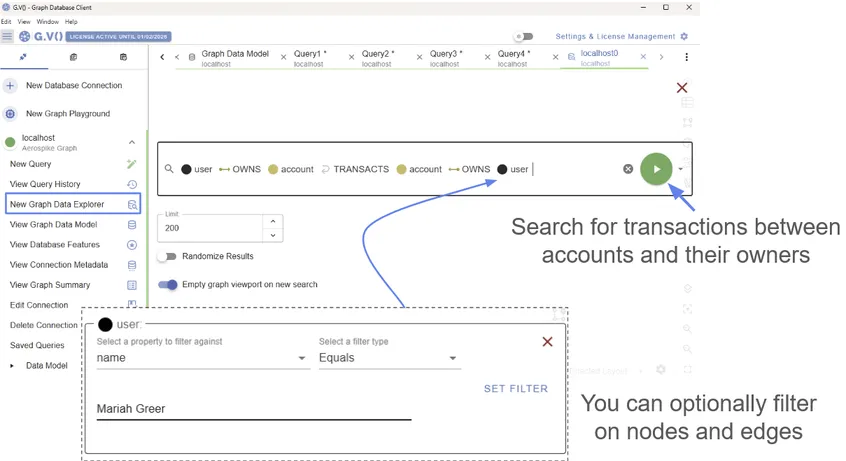Click New Database Connection
Image resolution: width=846 pixels, height=461 pixels.
[x=74, y=85]
